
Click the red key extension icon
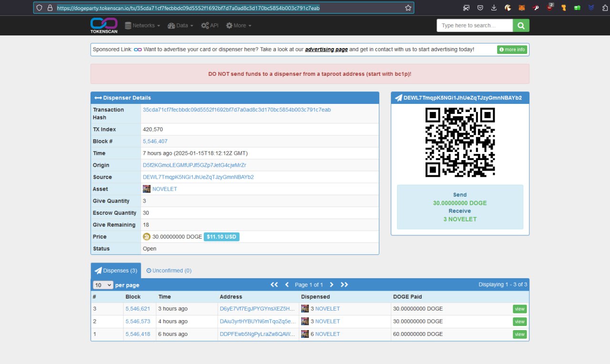click(536, 8)
